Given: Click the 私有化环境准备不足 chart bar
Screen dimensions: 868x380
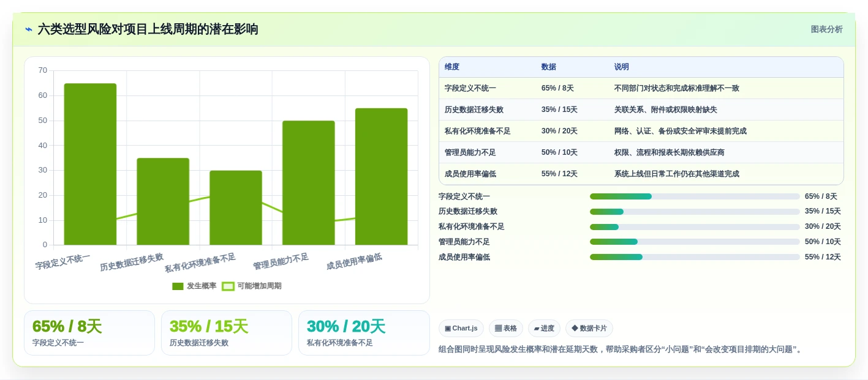Looking at the screenshot, I should point(236,207).
